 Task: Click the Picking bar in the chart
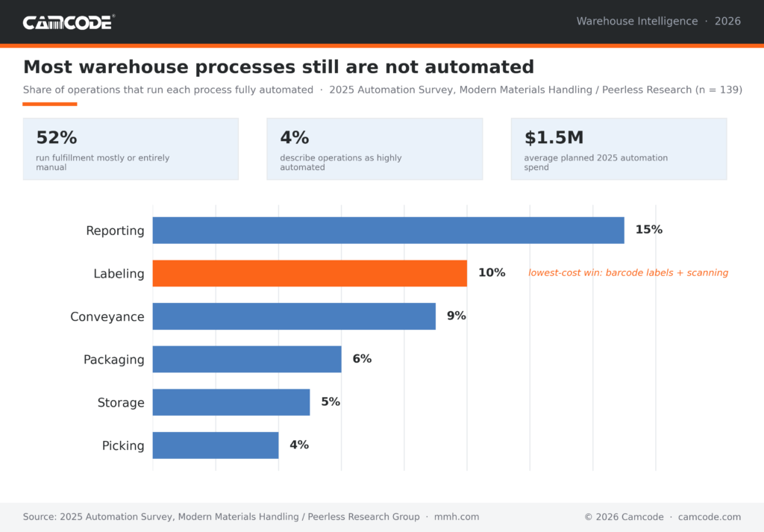216,445
